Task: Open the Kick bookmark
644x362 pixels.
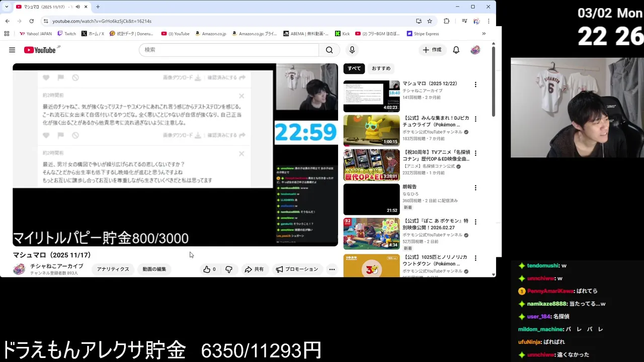Action: (342, 34)
